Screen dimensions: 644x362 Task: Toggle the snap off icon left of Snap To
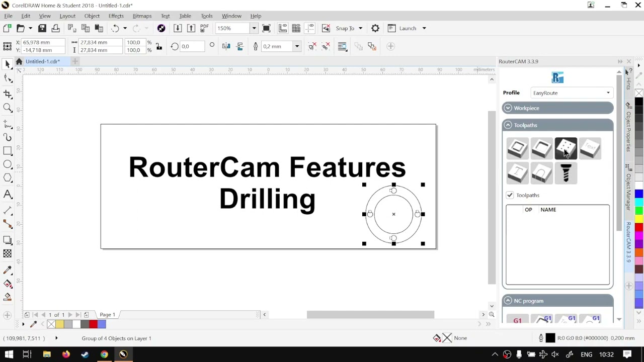(326, 28)
